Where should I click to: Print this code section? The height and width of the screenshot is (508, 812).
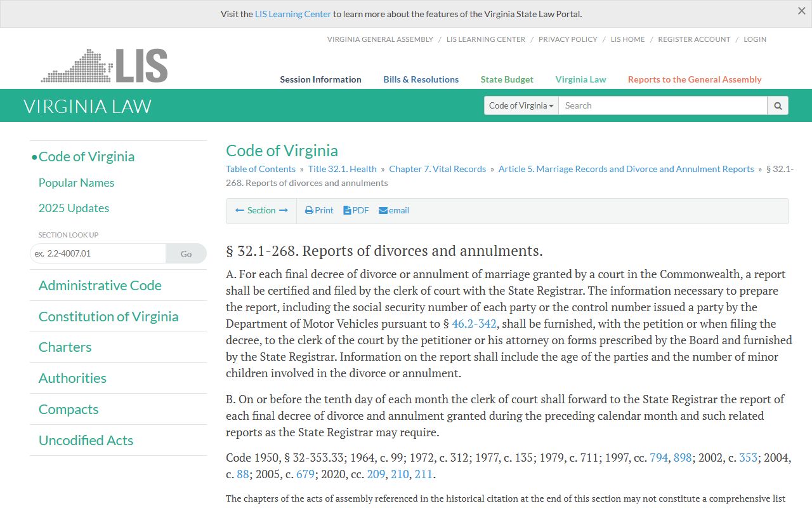(319, 210)
